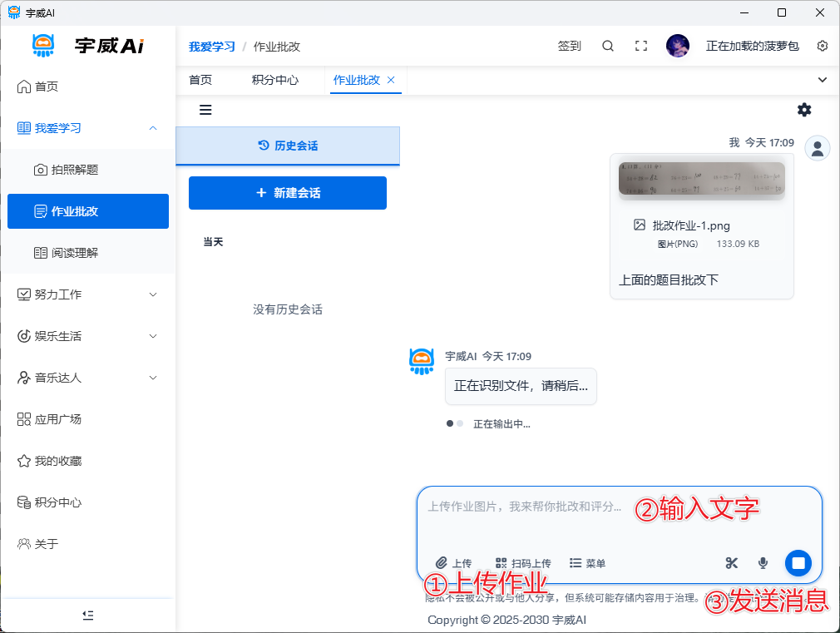This screenshot has width=840, height=633.
Task: Open the uploaded homework image thumbnail
Action: 701,179
